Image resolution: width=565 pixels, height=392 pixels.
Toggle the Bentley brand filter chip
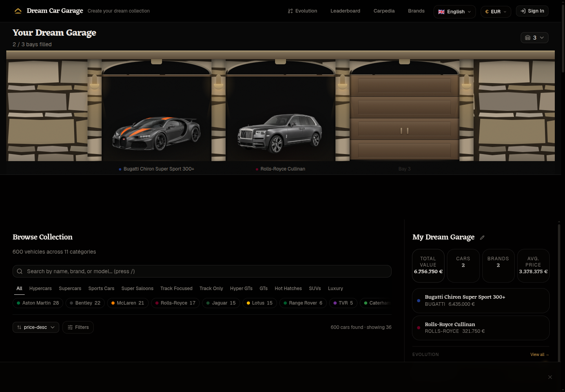click(85, 303)
